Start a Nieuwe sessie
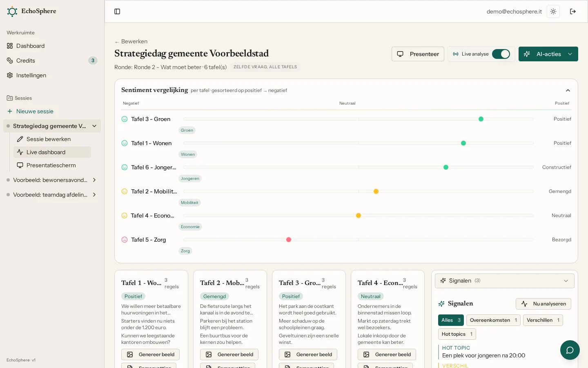Viewport: 588px width, 368px height. tap(52, 111)
